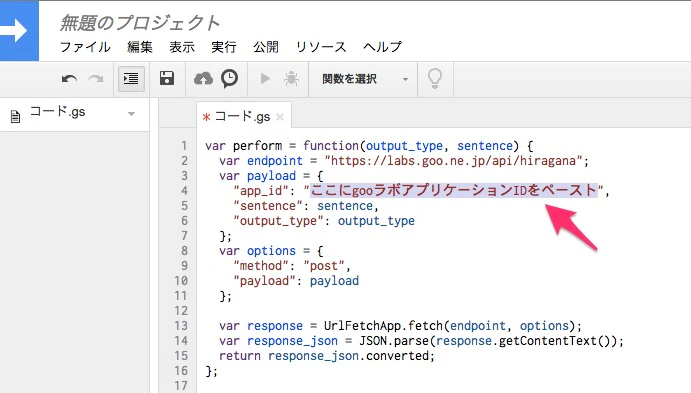
Task: Click JSON.parse on line 14
Action: click(394, 341)
